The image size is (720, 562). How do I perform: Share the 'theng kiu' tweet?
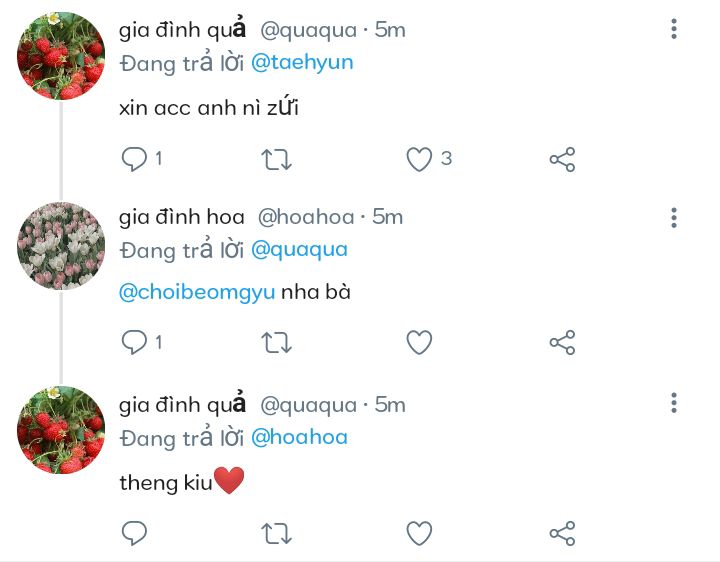[562, 533]
